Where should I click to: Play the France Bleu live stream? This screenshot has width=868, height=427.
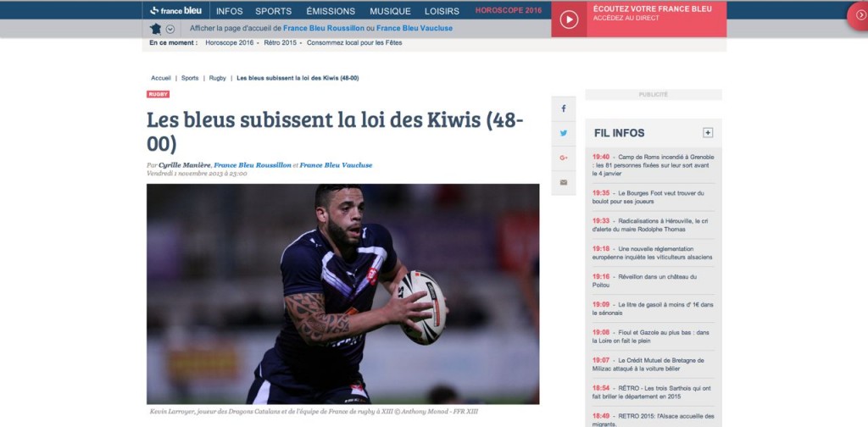(569, 19)
